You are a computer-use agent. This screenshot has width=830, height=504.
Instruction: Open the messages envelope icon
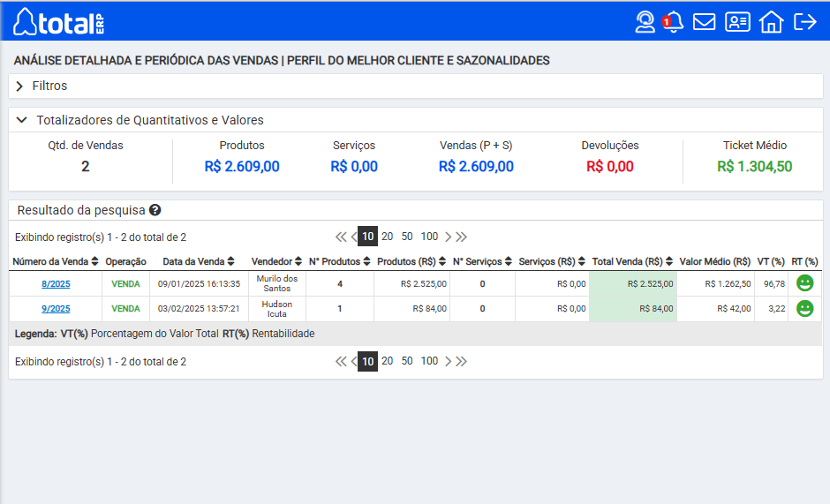[704, 22]
